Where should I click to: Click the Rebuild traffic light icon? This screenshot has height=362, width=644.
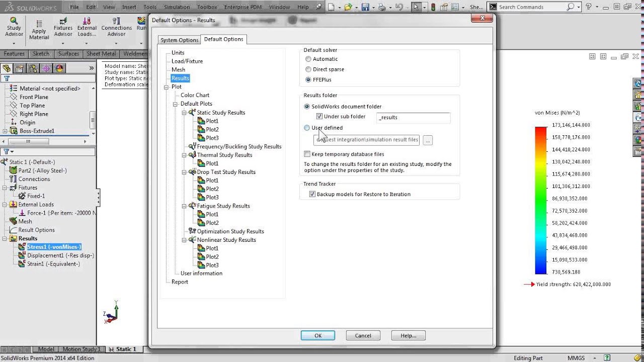point(433,7)
